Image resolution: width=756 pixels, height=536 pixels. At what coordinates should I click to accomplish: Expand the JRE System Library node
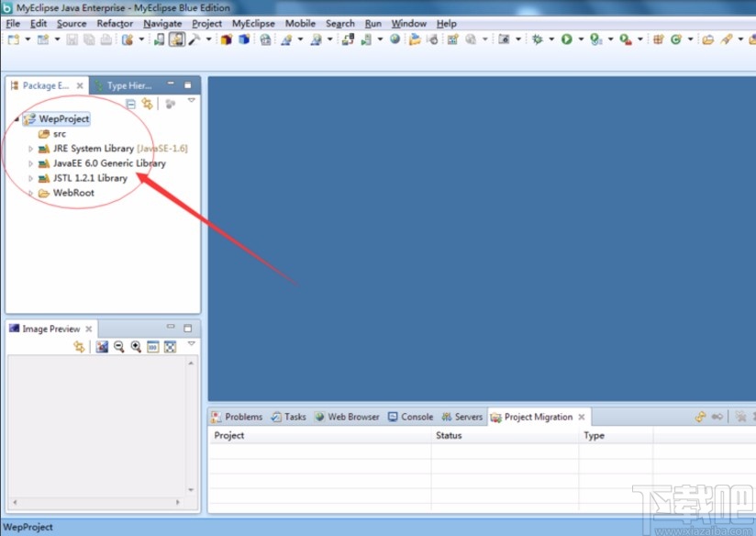point(30,149)
